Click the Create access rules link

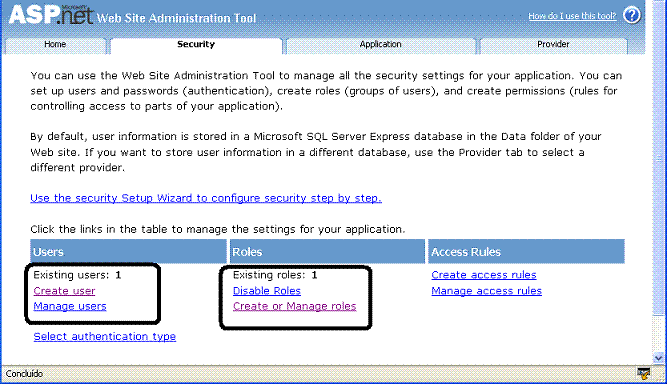(484, 275)
